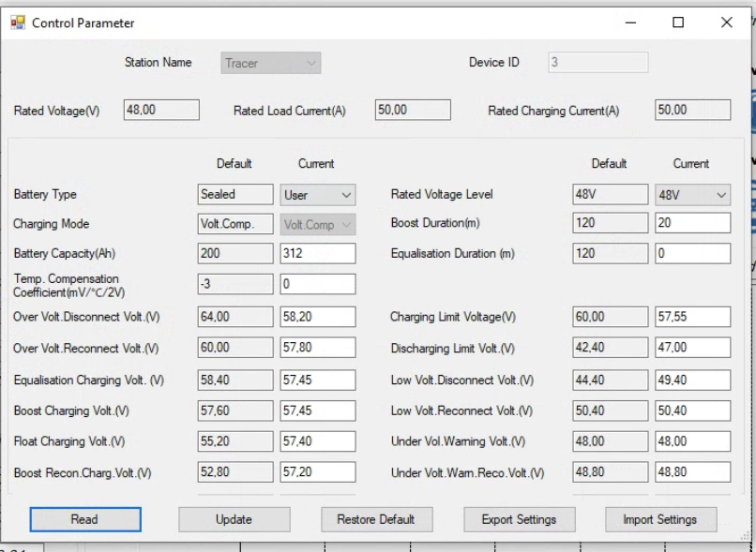Open the Station Name Tracer dropdown
Viewport: 756px width, 552px height.
[271, 63]
